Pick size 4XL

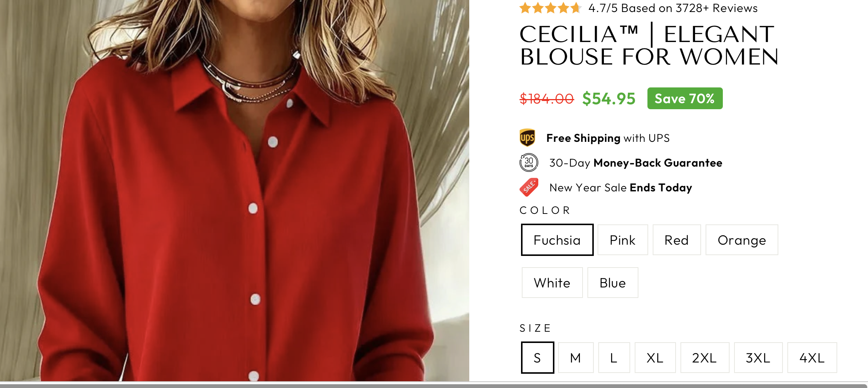(x=812, y=358)
